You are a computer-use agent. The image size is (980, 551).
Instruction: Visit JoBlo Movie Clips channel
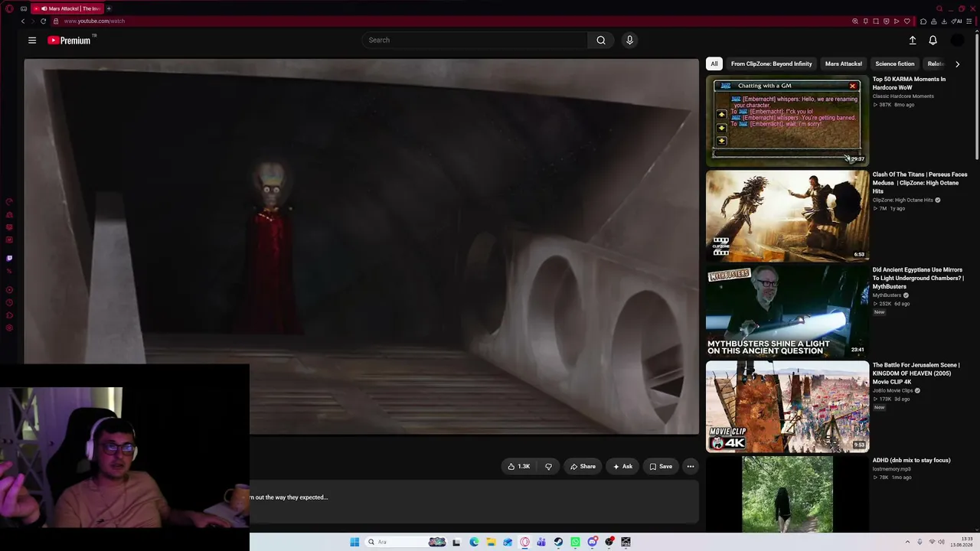pyautogui.click(x=893, y=390)
